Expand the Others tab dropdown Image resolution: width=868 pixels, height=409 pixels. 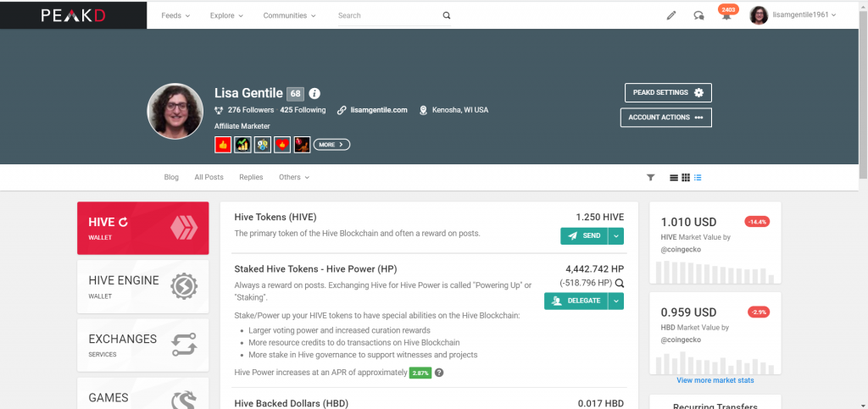point(294,178)
